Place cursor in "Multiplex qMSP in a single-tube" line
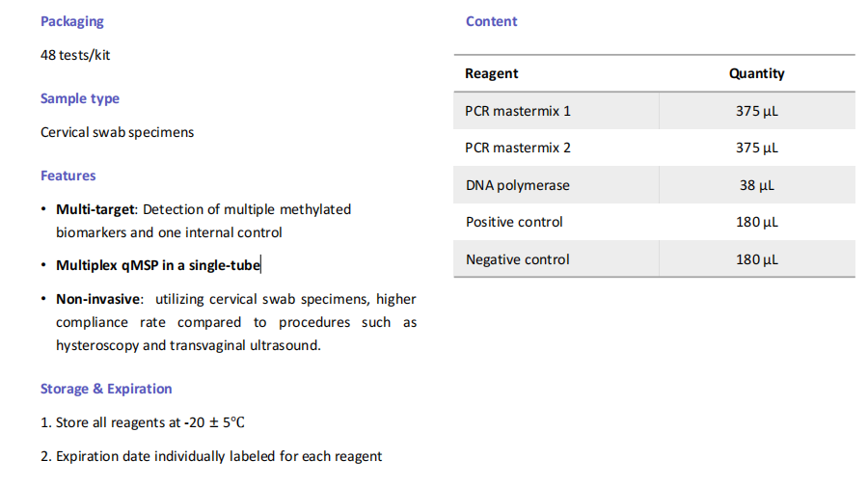The height and width of the screenshot is (487, 868). tap(157, 265)
